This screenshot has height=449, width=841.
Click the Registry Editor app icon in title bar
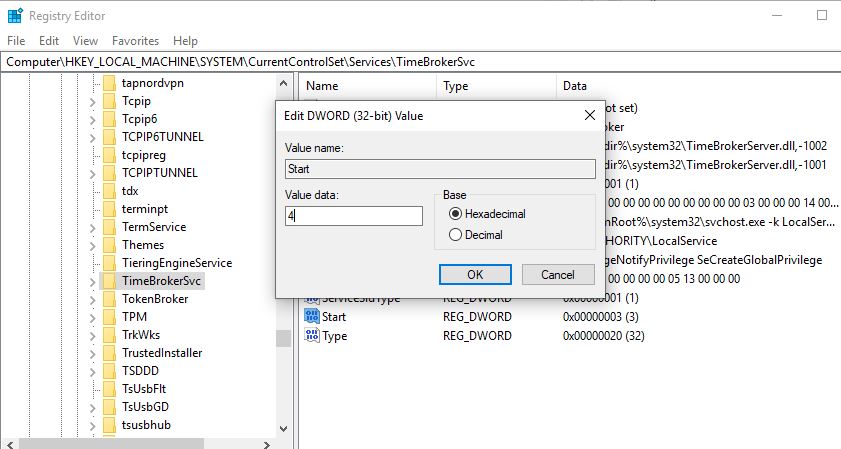coord(14,15)
